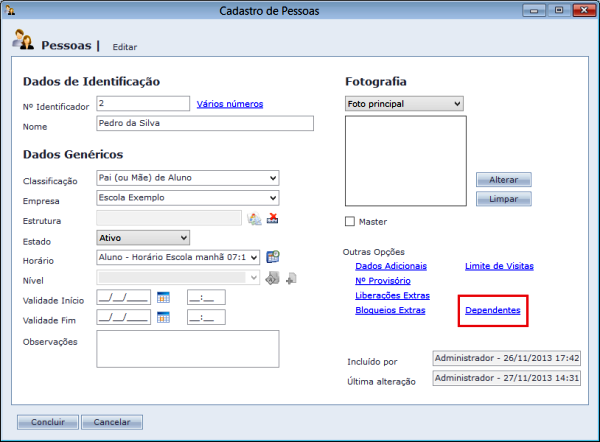Image resolution: width=600 pixels, height=442 pixels.
Task: Click the schedule icon beside Horário
Action: (x=272, y=257)
